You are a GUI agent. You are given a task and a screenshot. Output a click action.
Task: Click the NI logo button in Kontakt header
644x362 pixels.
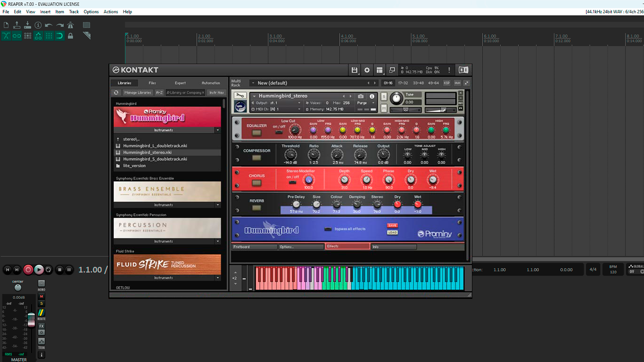point(463,70)
